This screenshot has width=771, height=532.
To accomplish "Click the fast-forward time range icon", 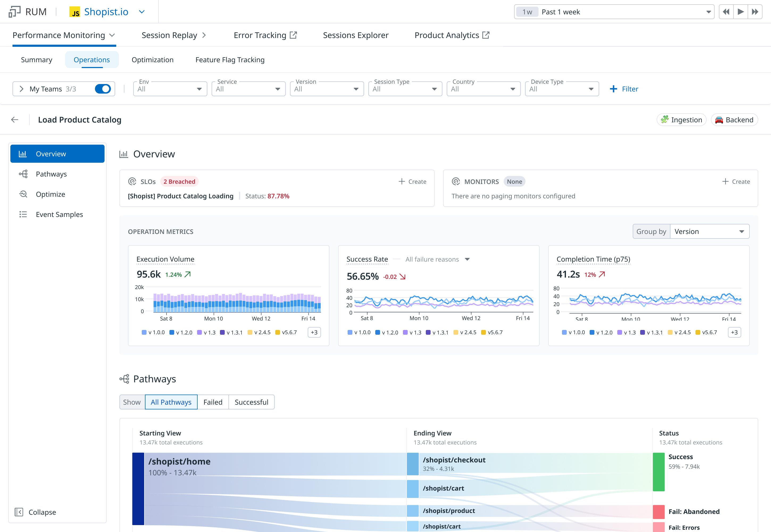I will 755,12.
